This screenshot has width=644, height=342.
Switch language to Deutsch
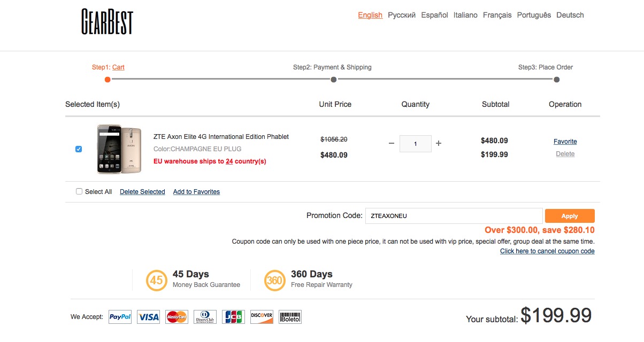(x=570, y=15)
